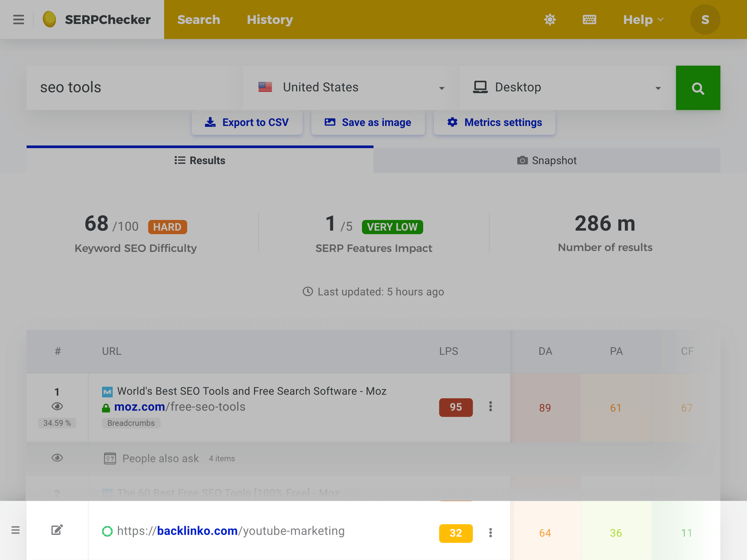Click the green VERY LOW badge
Image resolution: width=747 pixels, height=560 pixels.
[392, 227]
